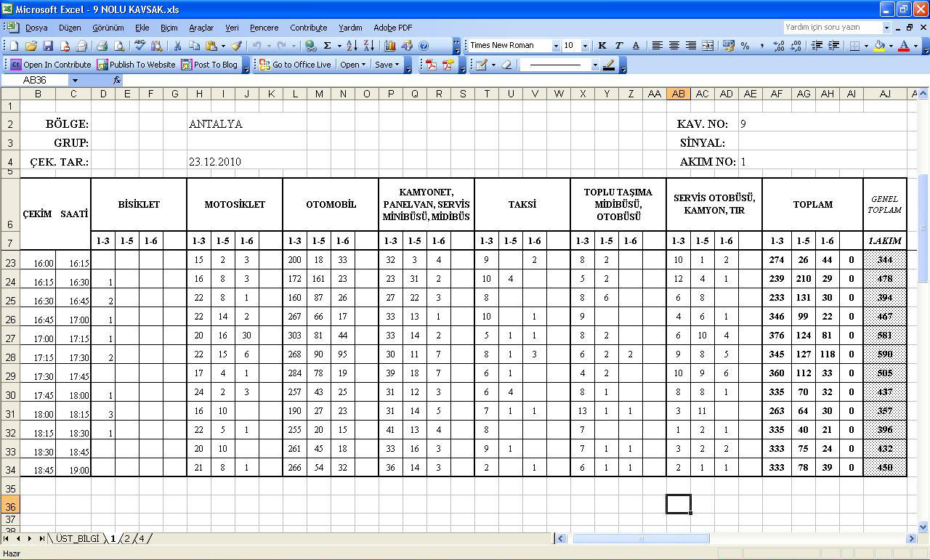Screen dimensions: 930x560
Task: Click the AutoSum sigma icon
Action: tap(327, 46)
